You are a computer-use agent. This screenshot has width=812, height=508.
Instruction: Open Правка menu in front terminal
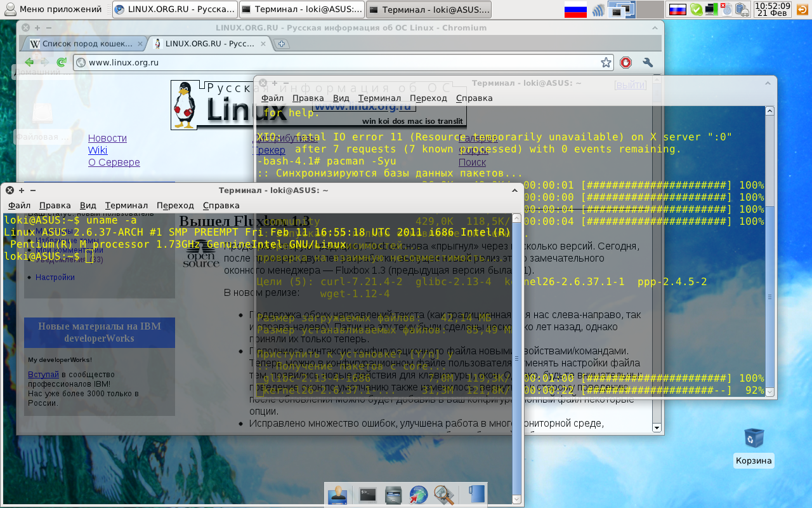(x=55, y=205)
